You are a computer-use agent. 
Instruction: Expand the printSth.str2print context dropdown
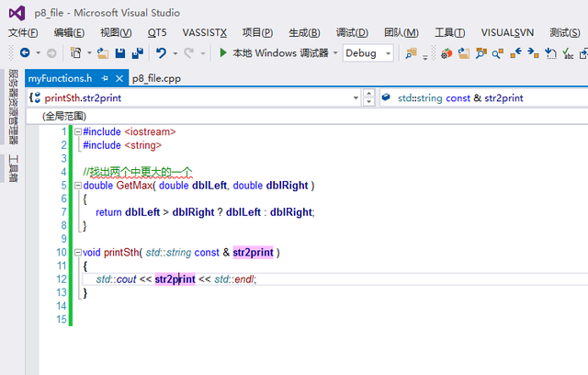coord(356,97)
